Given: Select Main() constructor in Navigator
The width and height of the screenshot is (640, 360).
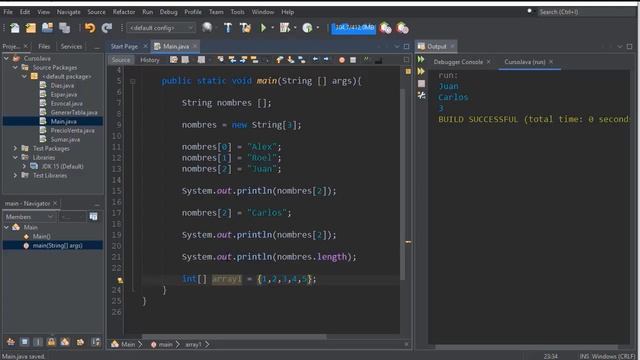Looking at the screenshot, I should [x=42, y=236].
